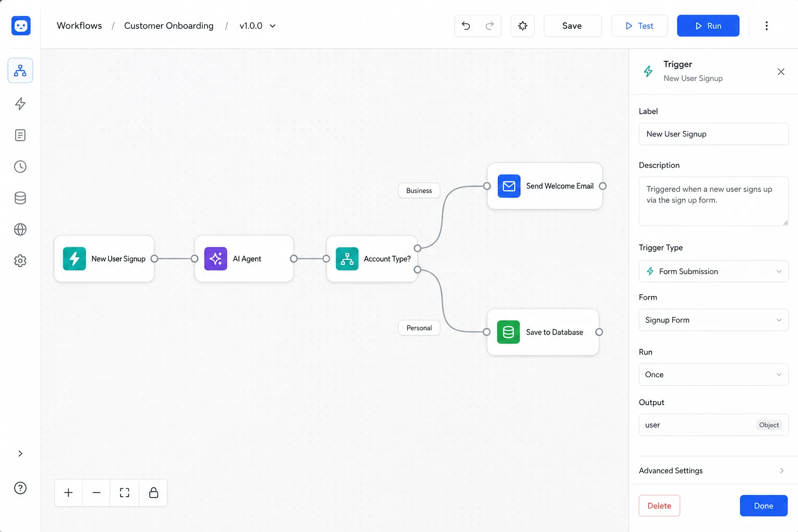
Task: Click the user Output field
Action: click(713, 425)
